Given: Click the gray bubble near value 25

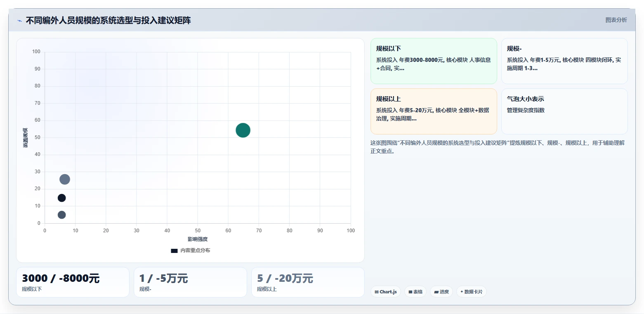Looking at the screenshot, I should 65,179.
